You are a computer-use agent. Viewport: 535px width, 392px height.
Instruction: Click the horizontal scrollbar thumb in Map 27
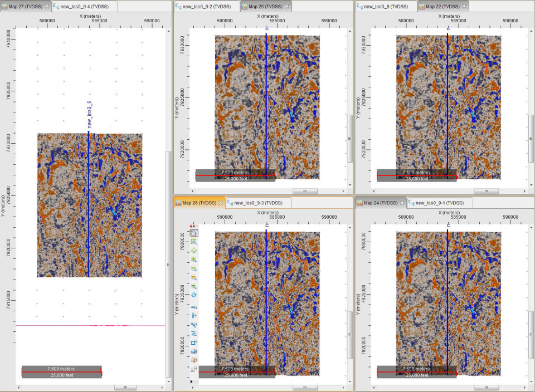[x=125, y=388]
